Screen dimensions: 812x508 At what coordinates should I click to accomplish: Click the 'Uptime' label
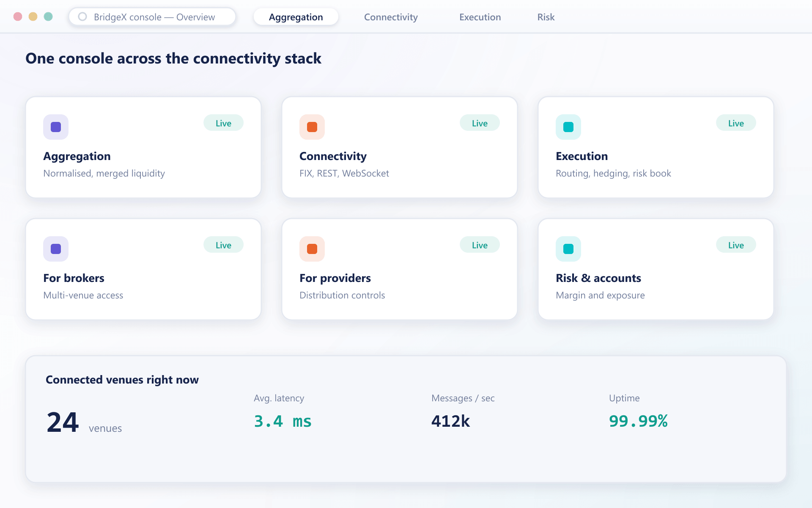click(624, 398)
